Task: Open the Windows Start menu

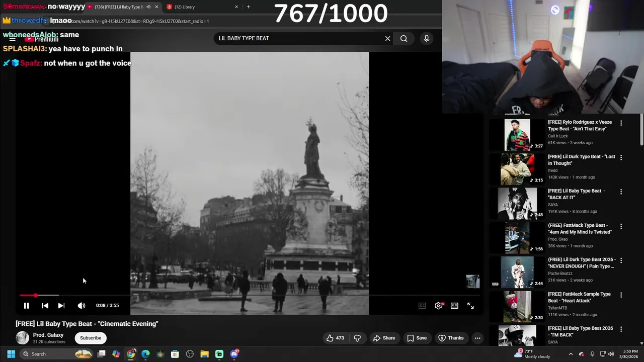Action: (11, 354)
